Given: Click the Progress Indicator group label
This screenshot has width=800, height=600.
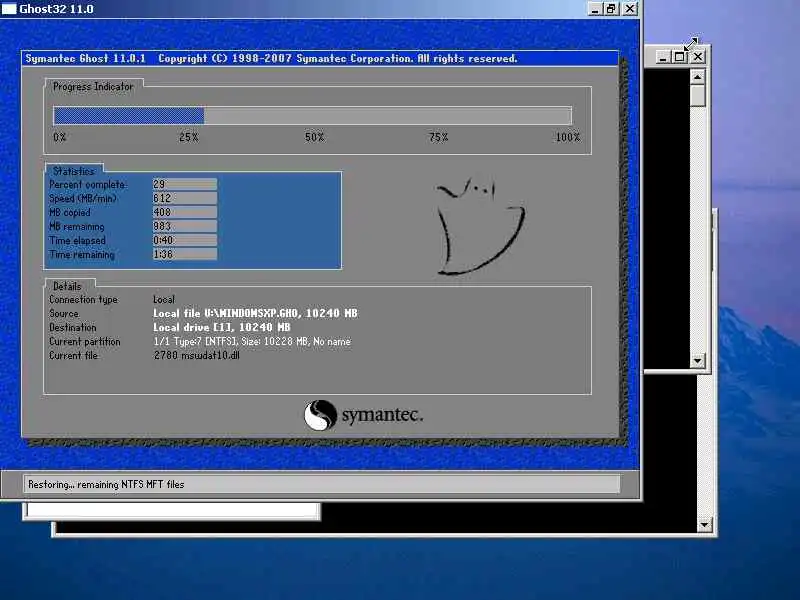Looking at the screenshot, I should 93,87.
